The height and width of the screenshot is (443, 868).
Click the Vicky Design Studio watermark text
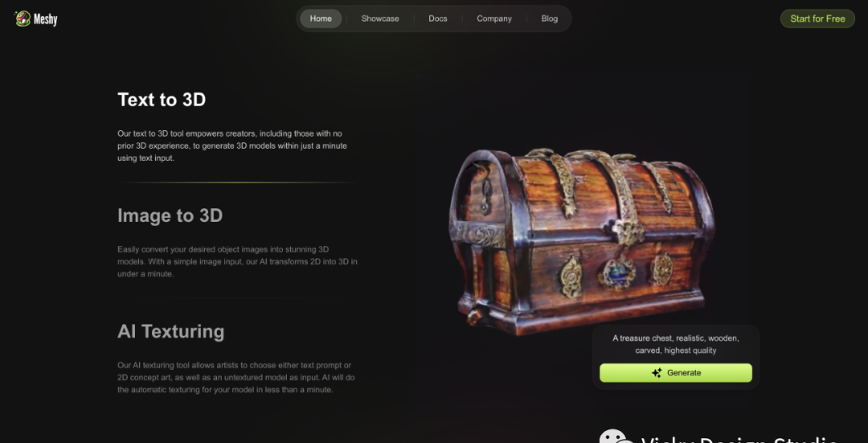tap(739, 439)
